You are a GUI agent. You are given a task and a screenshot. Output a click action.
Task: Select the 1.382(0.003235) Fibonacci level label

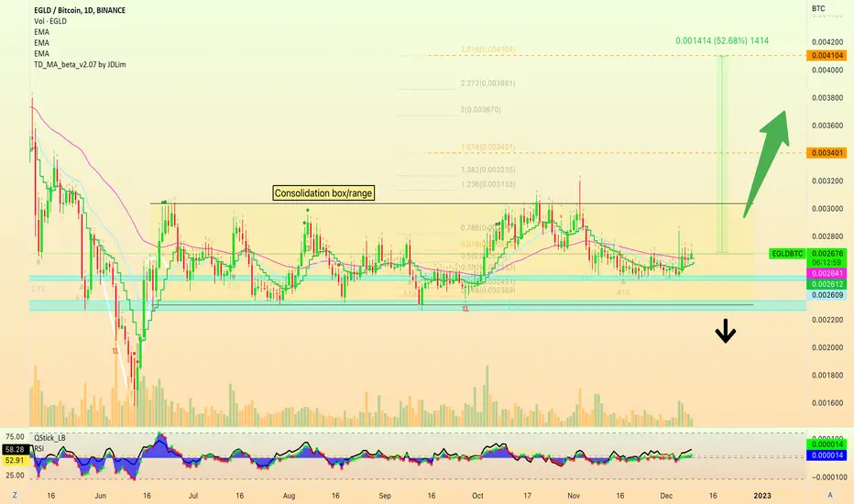(x=487, y=170)
